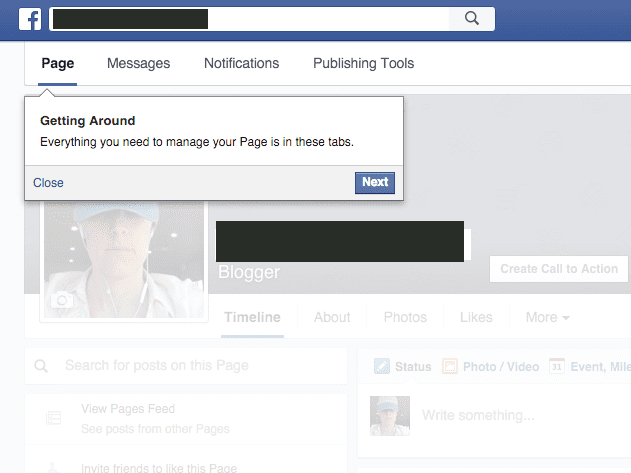Click the Facebook logo icon

click(x=30, y=19)
